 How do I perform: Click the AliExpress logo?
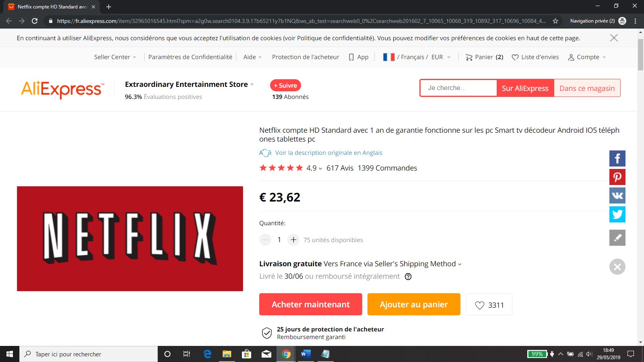coord(62,89)
